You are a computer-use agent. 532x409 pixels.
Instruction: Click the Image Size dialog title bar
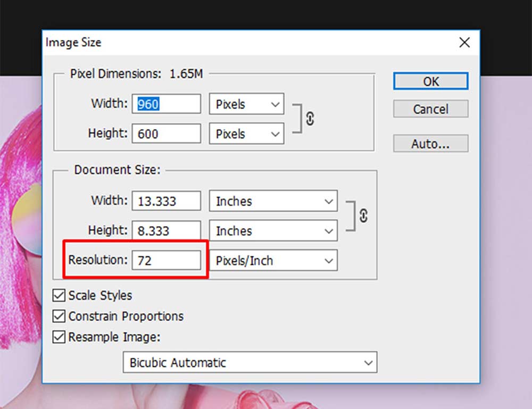pos(213,43)
